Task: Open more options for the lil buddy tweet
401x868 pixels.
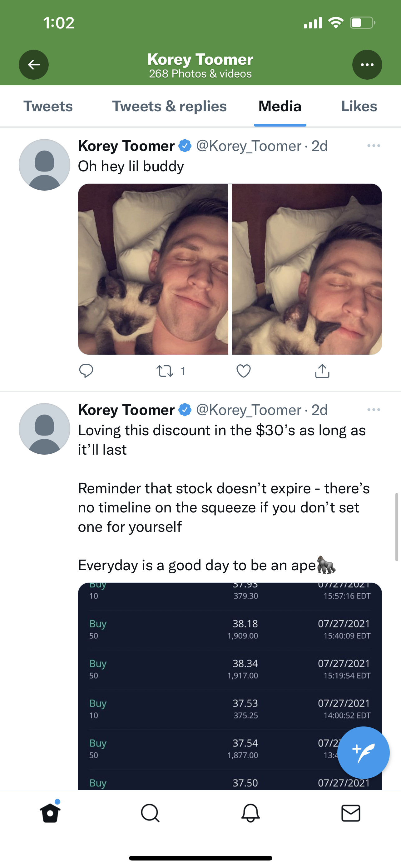Action: click(x=374, y=146)
